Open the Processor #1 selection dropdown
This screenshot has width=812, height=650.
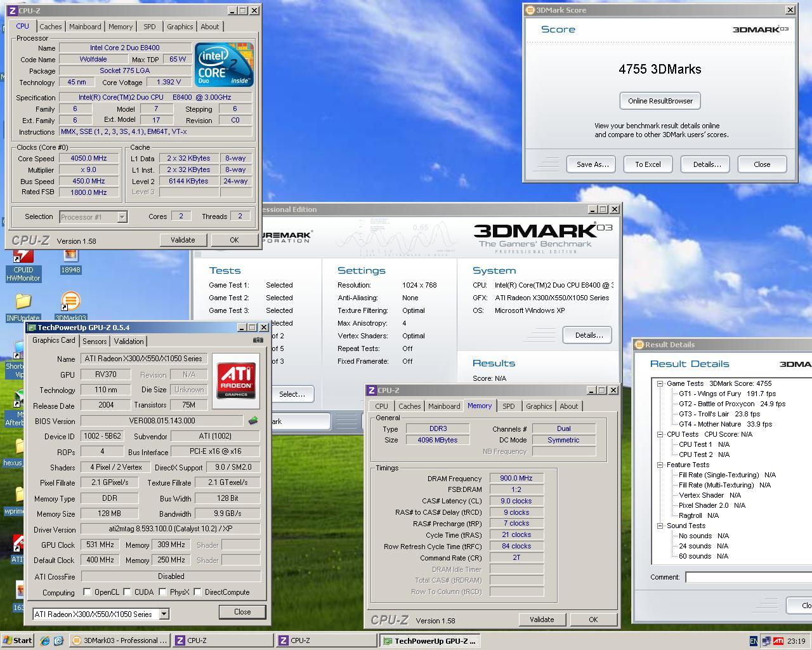point(122,216)
